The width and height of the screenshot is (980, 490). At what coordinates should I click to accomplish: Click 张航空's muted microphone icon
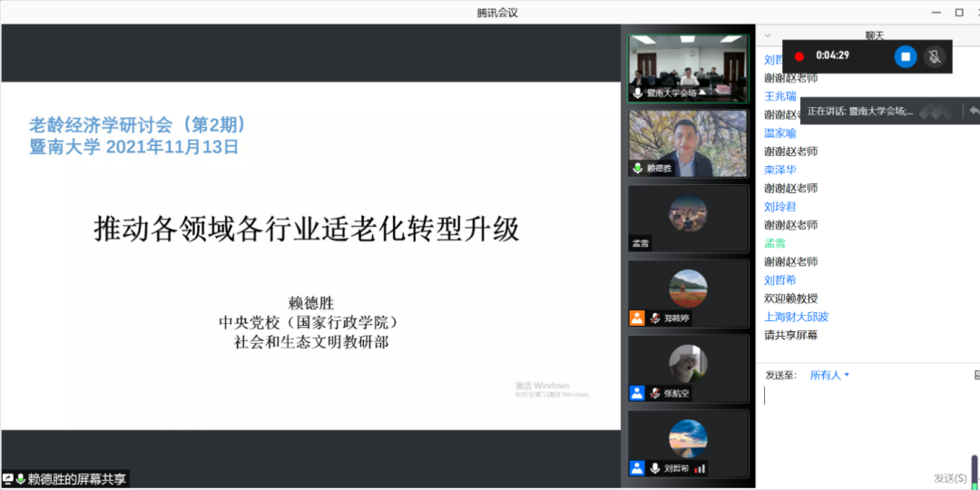click(653, 394)
